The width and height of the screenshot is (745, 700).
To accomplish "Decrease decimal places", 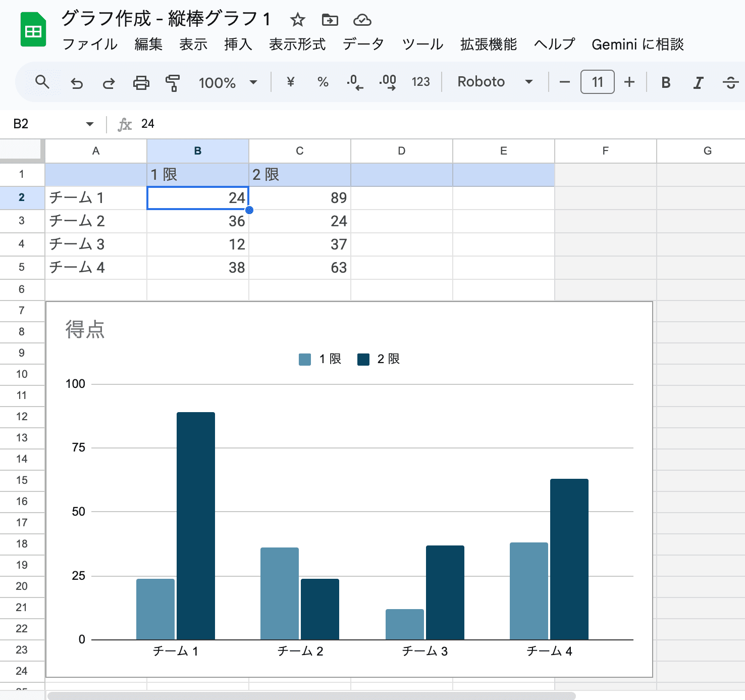I will (355, 82).
